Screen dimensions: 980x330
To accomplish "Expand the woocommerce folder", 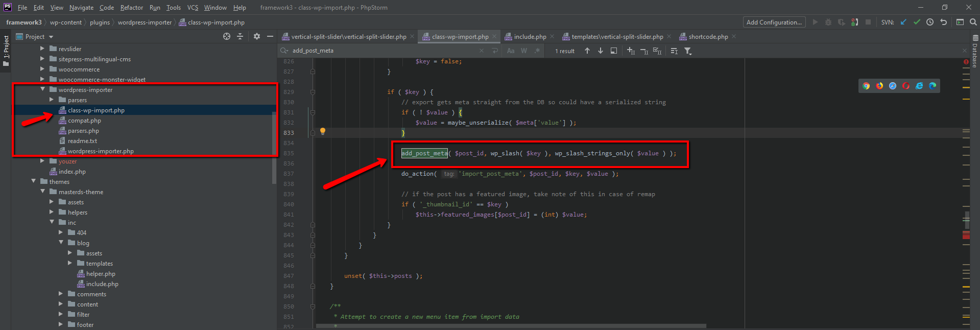I will click(42, 69).
